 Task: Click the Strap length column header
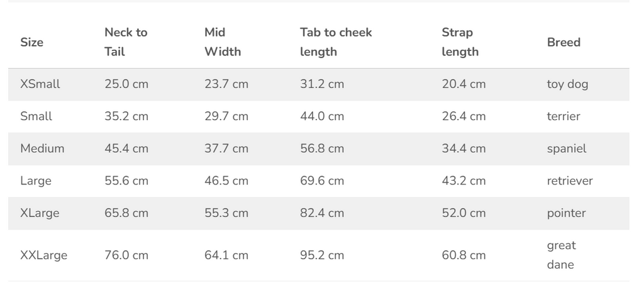[x=460, y=42]
